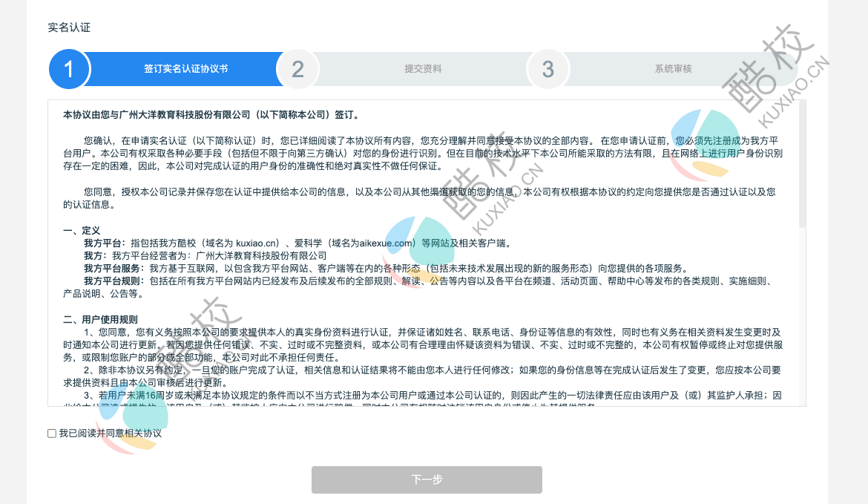Click the step 3 circle icon
The image size is (868, 504).
click(x=548, y=69)
